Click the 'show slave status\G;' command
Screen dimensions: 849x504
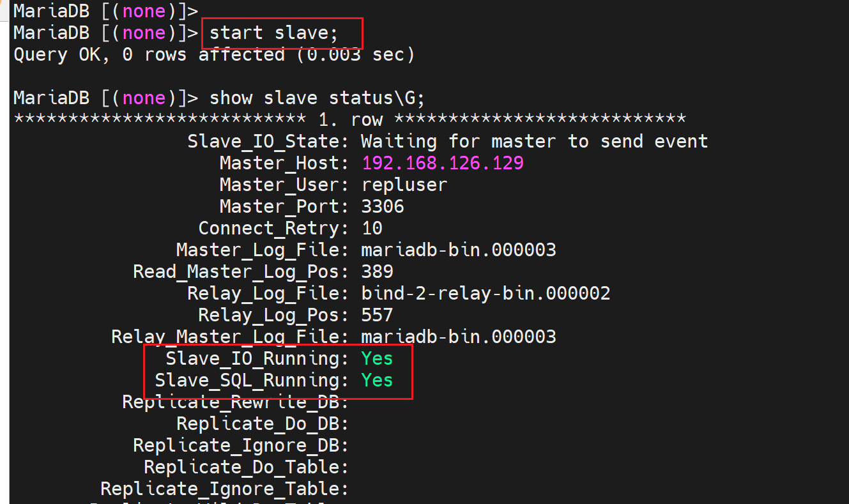coord(317,98)
